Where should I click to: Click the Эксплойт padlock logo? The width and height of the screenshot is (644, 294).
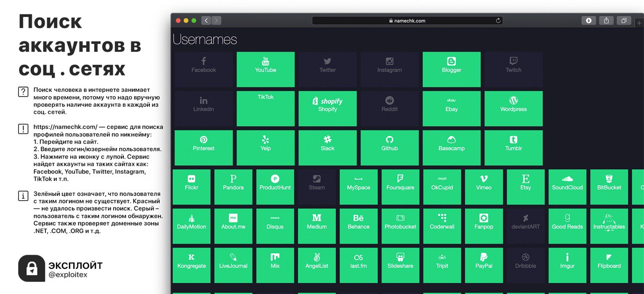pyautogui.click(x=31, y=268)
